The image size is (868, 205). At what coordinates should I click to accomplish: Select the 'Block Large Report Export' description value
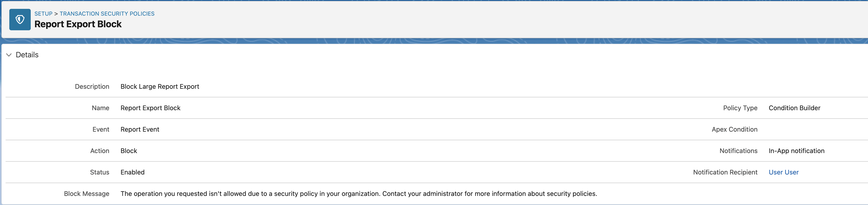tap(160, 87)
